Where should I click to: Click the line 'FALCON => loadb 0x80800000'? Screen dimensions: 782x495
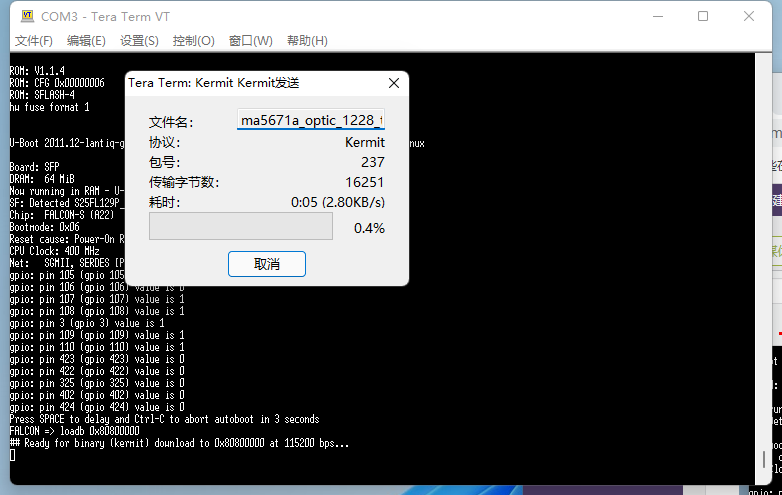point(75,431)
